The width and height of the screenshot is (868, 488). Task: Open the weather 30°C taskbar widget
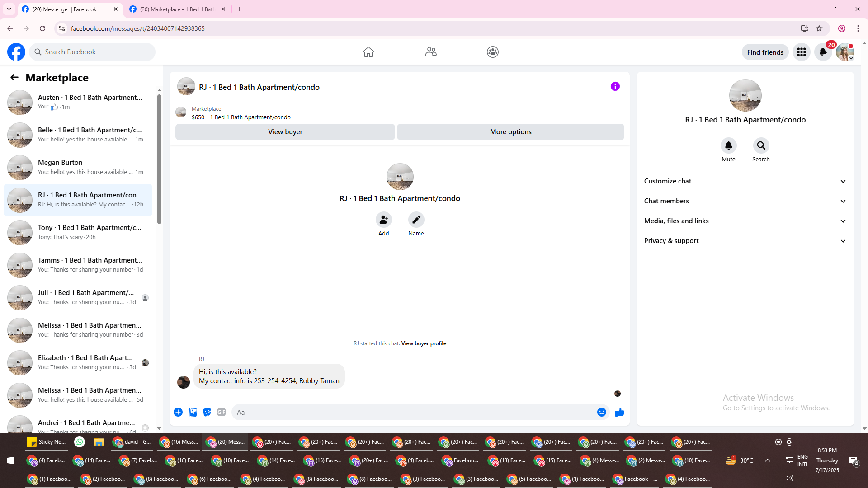(x=740, y=460)
